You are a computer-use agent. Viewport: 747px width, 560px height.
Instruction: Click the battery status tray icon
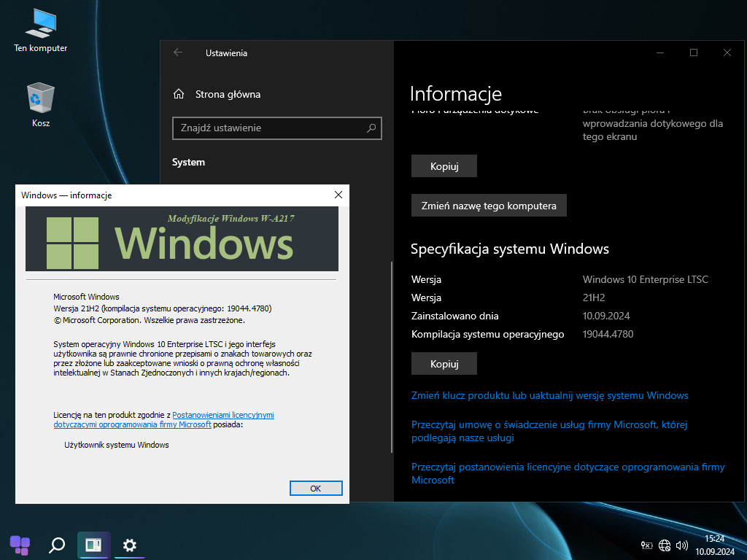click(x=646, y=545)
